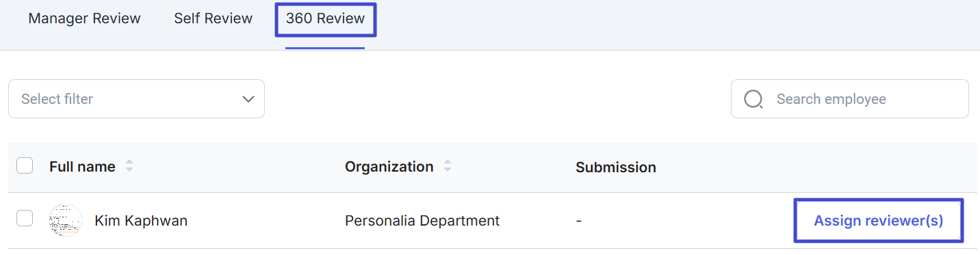The image size is (980, 255).
Task: Click the Full name column header
Action: click(82, 167)
